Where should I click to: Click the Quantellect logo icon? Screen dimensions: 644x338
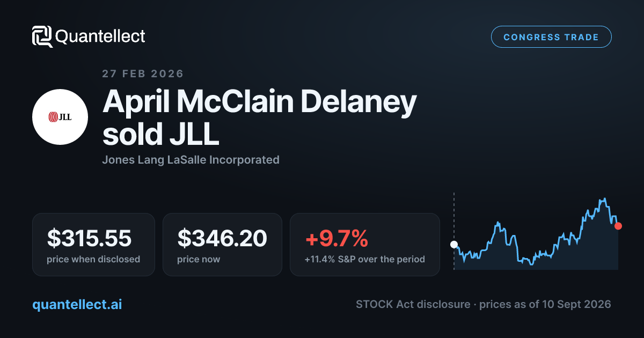click(x=42, y=36)
